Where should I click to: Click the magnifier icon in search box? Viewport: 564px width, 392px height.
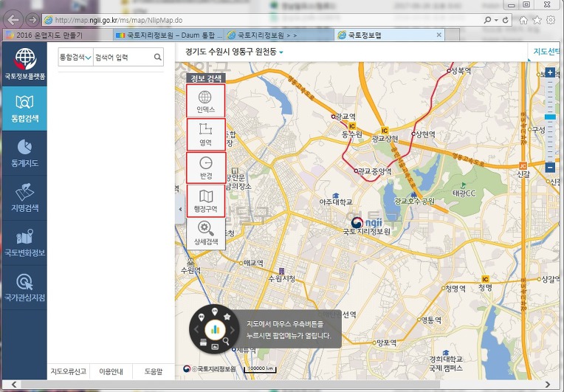point(157,57)
